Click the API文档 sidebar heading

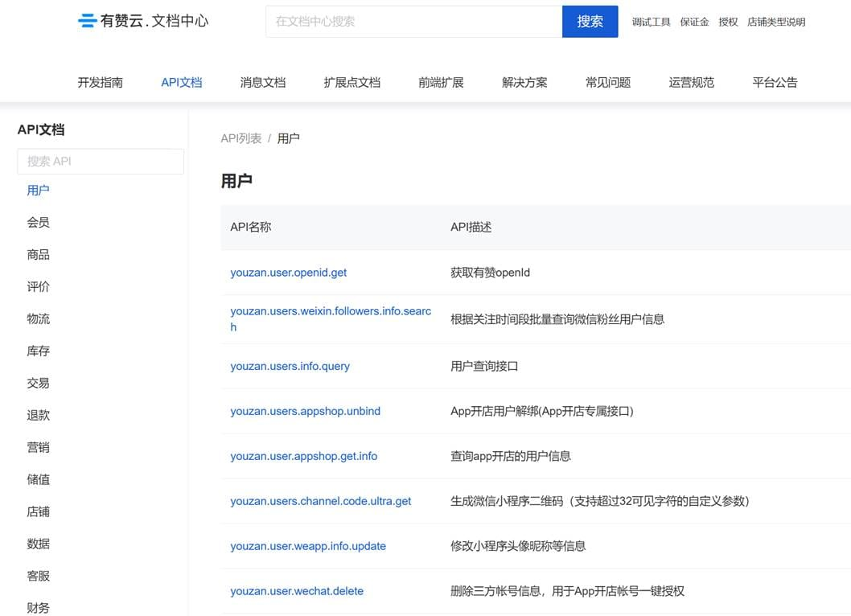(41, 129)
